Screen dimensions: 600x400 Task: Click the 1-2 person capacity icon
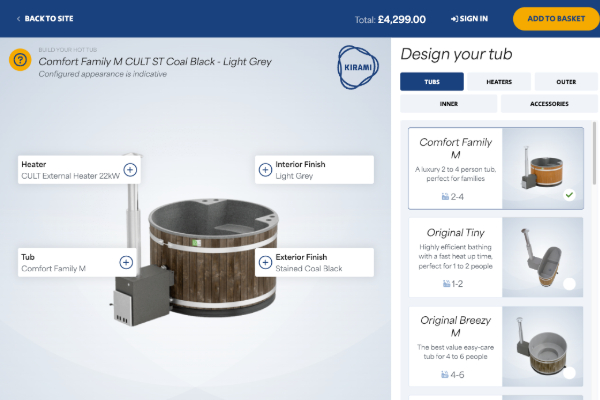(446, 284)
